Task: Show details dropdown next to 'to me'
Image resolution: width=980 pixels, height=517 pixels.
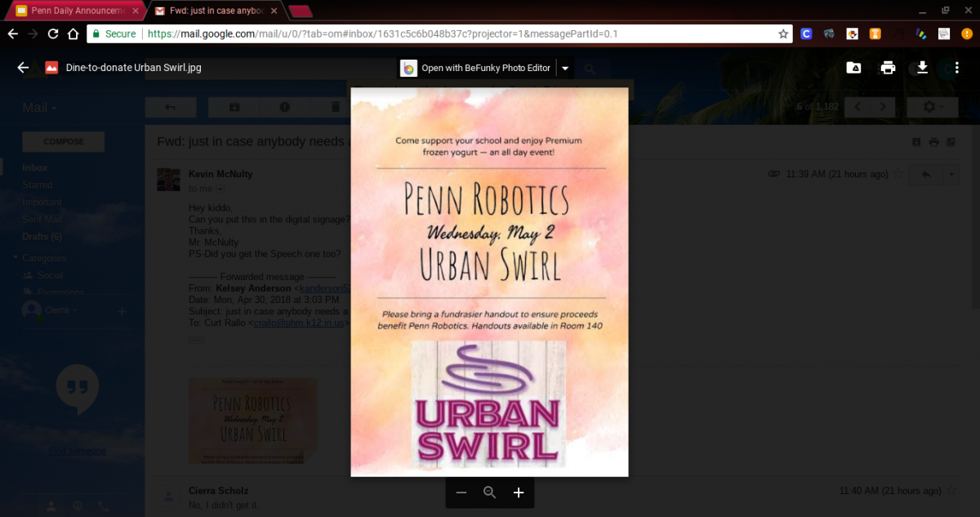Action: coord(219,189)
